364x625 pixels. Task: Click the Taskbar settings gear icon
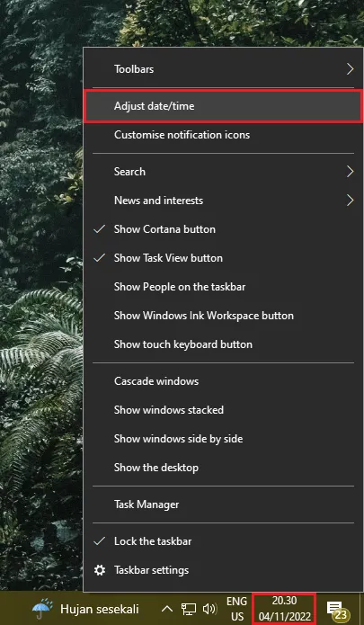click(100, 570)
